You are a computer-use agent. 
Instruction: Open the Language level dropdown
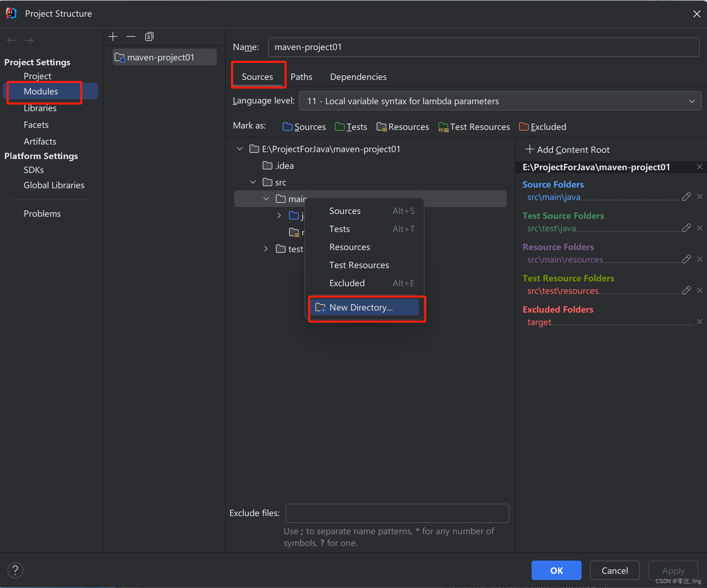pyautogui.click(x=500, y=101)
